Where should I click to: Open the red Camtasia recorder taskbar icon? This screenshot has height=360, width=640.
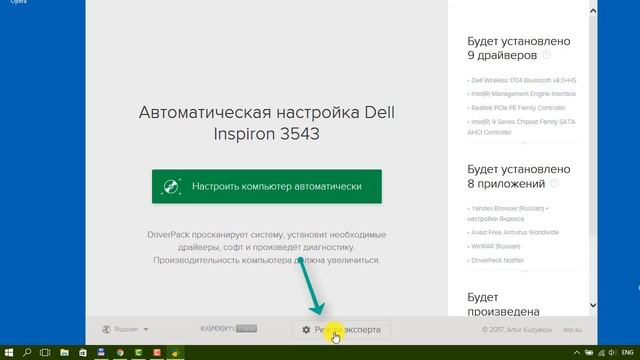point(157,352)
